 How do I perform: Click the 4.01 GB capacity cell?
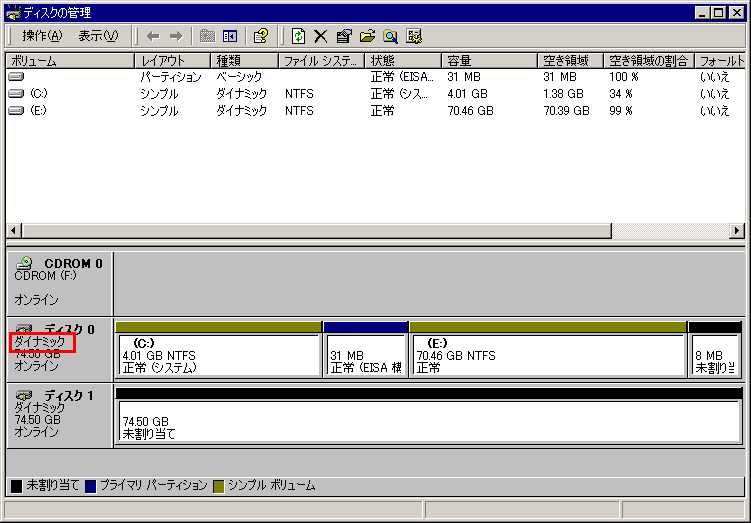pos(467,93)
